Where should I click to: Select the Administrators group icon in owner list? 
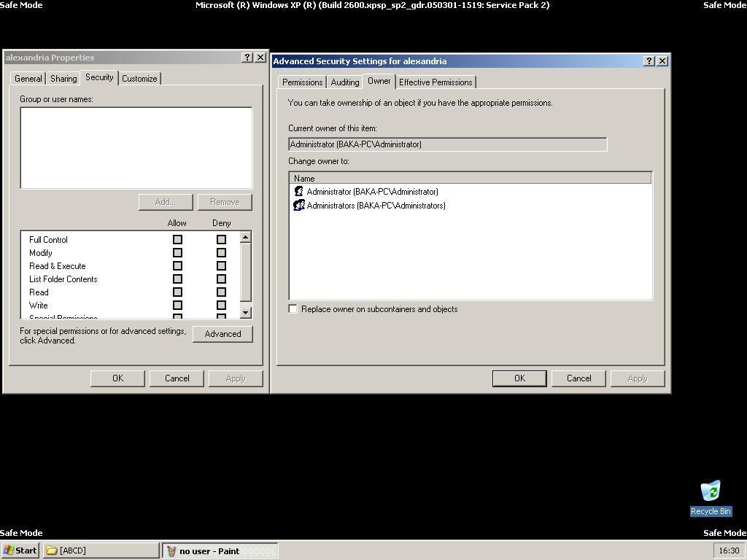(x=298, y=205)
